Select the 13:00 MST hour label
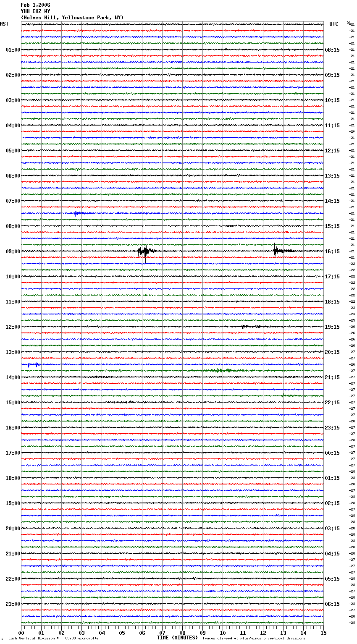Screen dimensions: 357x644 (x=13, y=352)
